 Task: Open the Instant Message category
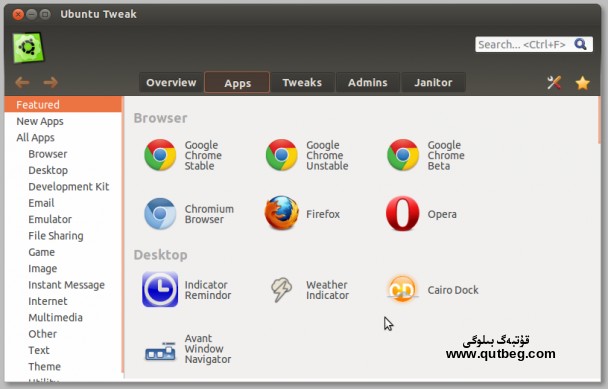click(63, 285)
